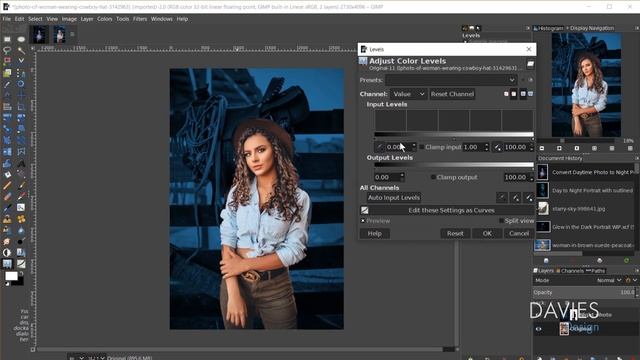Open the image tabs menu button
Screen dimensions: 640x360
click(x=72, y=34)
